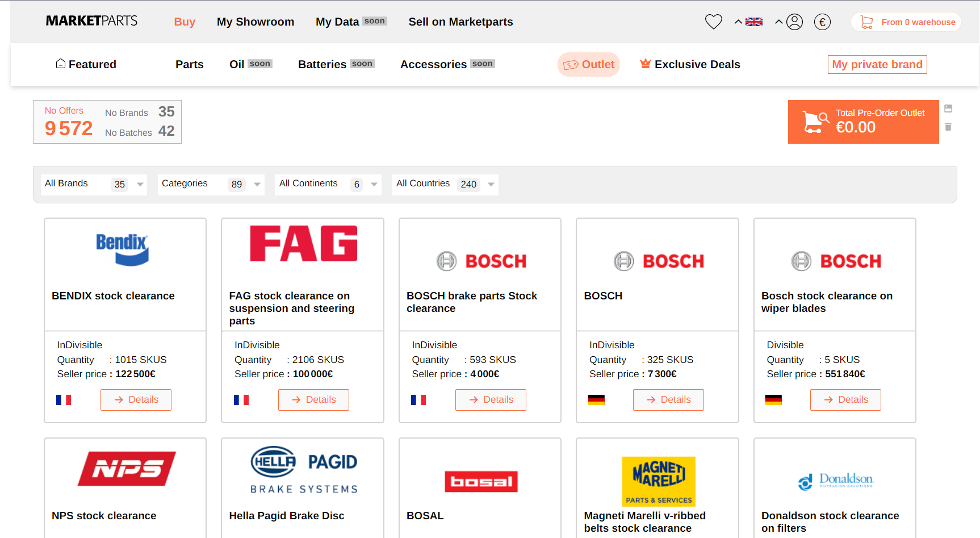
Task: Open the Featured tab
Action: [x=86, y=64]
